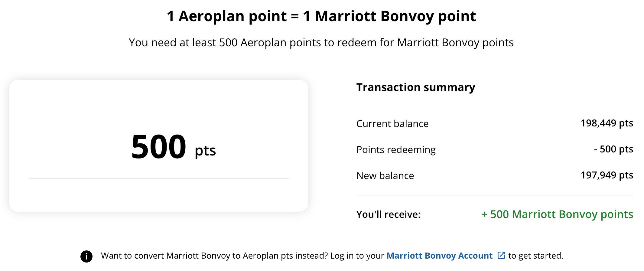Viewport: 644px width, 271px height.
Task: Click the minimum 500 Aeroplan points subtitle
Action: point(322,42)
